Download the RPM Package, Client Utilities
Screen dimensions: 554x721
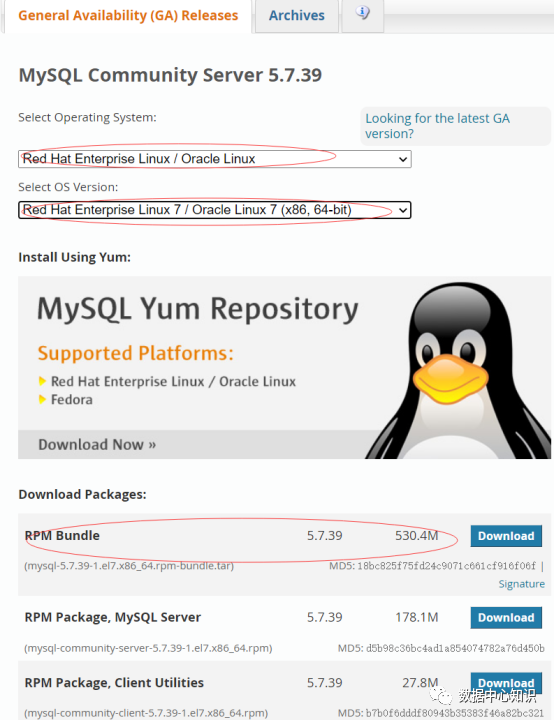[x=506, y=683]
